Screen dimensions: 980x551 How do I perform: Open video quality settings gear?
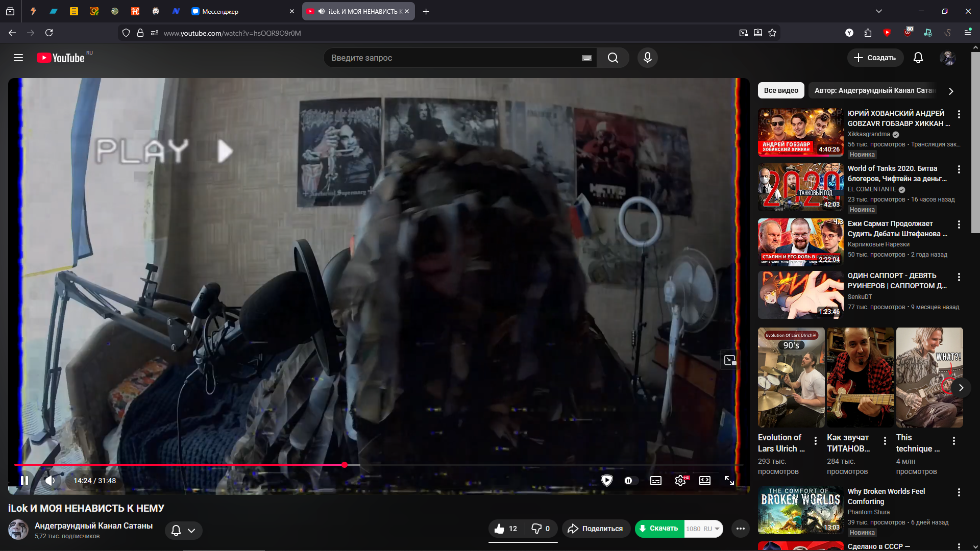click(x=680, y=481)
